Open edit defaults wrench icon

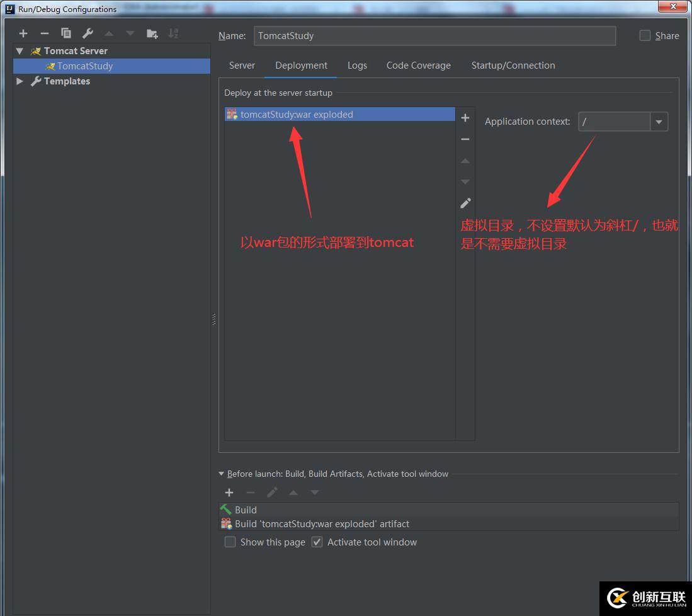(x=88, y=33)
